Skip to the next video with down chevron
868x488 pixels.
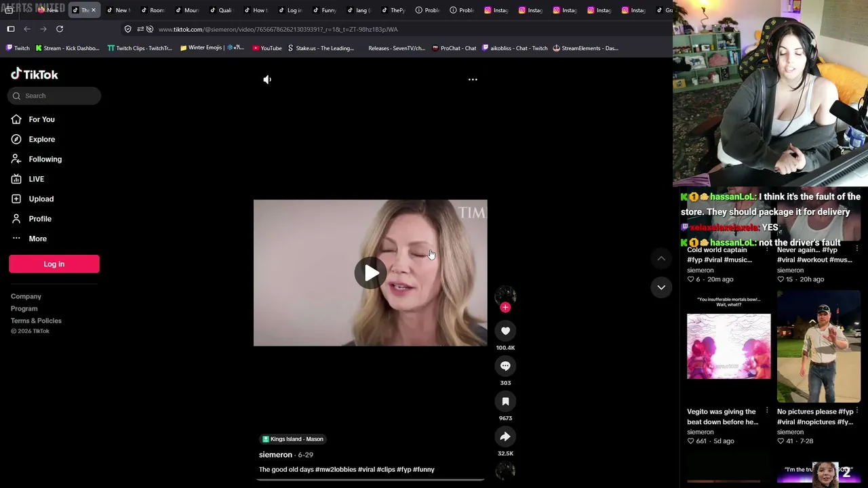[661, 287]
